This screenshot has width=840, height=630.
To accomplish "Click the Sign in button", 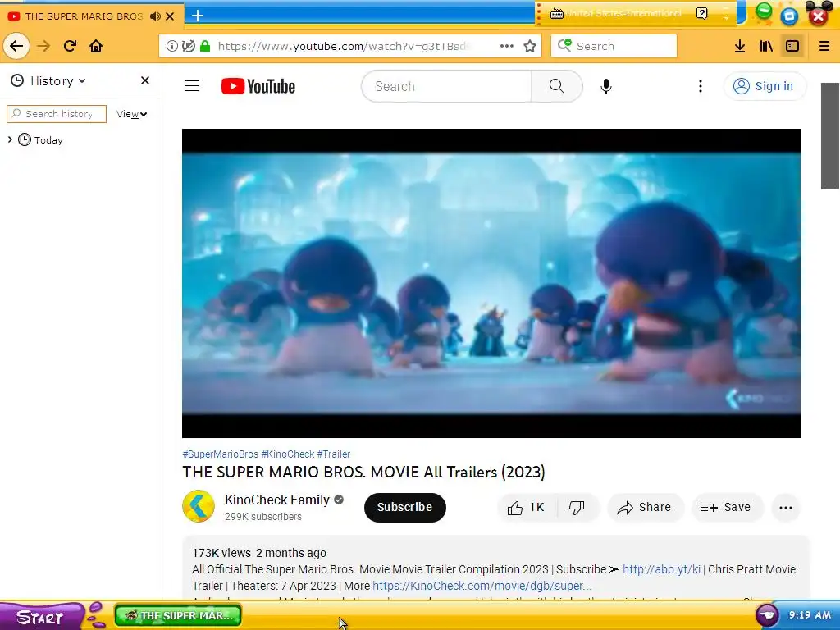I will (764, 86).
